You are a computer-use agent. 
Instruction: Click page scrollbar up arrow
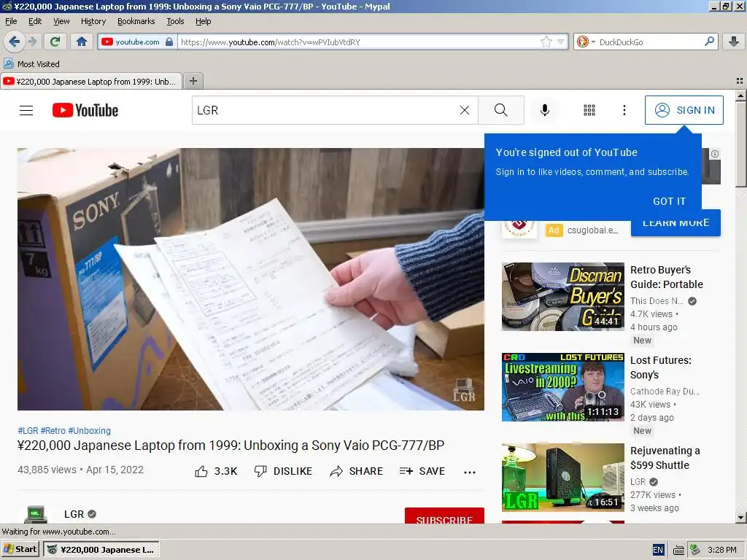(741, 96)
